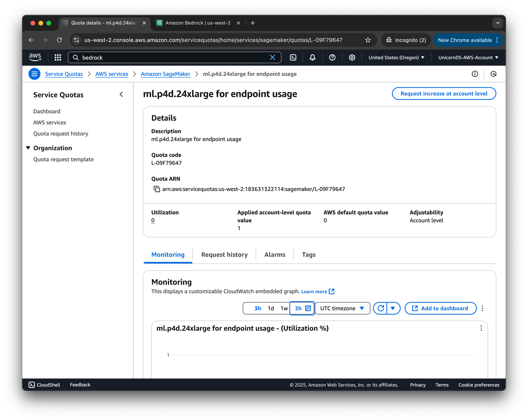Select the 1w time range
The width and height of the screenshot is (528, 420).
(x=284, y=308)
